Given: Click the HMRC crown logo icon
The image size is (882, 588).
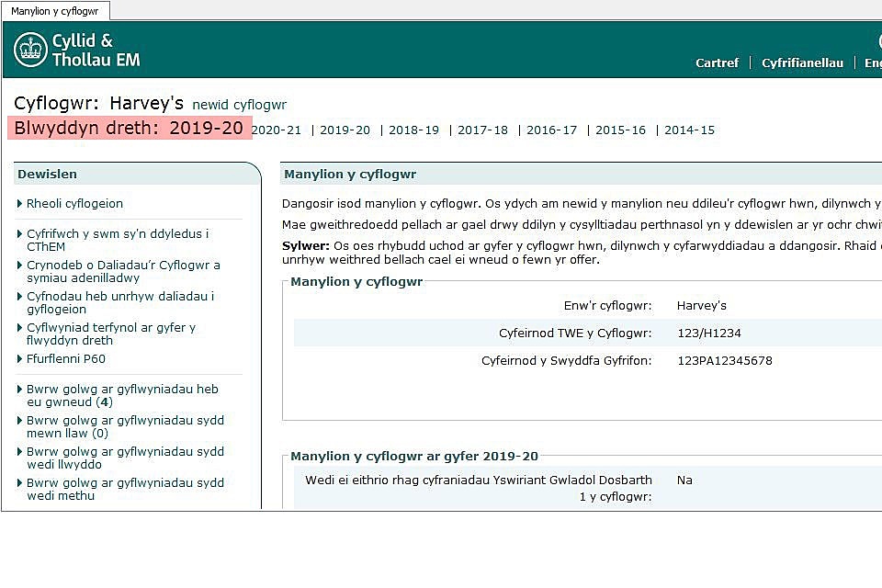Looking at the screenshot, I should (30, 50).
